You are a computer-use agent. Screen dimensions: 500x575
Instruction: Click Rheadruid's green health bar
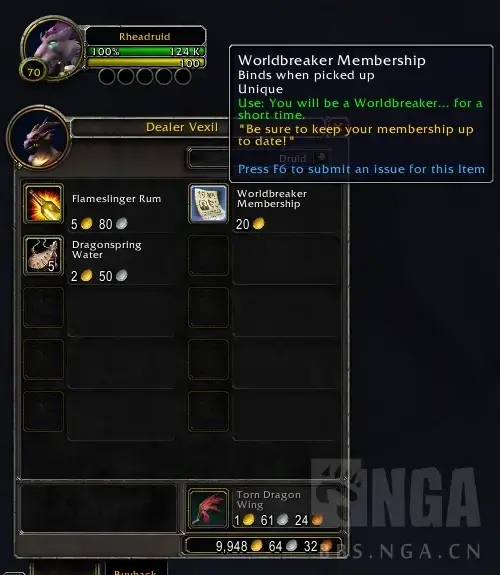[x=146, y=51]
